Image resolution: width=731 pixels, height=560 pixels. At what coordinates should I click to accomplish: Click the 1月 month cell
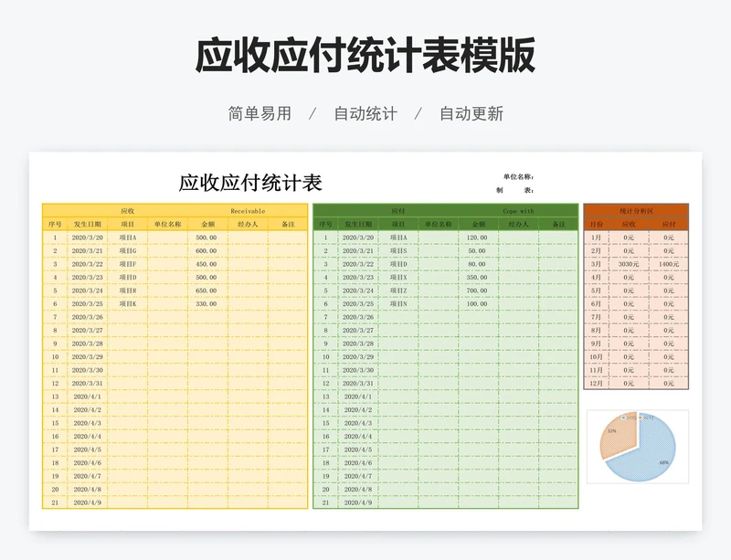pyautogui.click(x=597, y=238)
